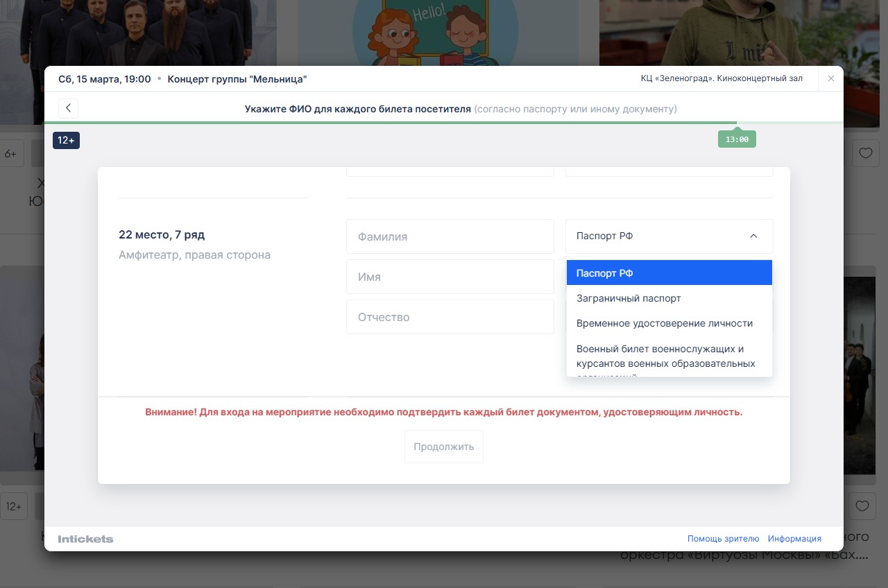Select 'Паспорт РФ' option in list
The image size is (888, 588).
[669, 273]
